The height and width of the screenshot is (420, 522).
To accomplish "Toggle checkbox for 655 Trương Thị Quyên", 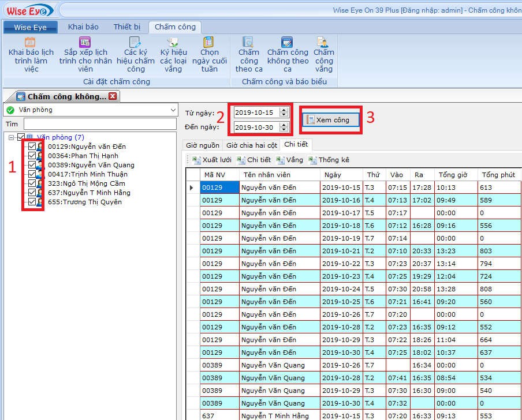I will [32, 202].
